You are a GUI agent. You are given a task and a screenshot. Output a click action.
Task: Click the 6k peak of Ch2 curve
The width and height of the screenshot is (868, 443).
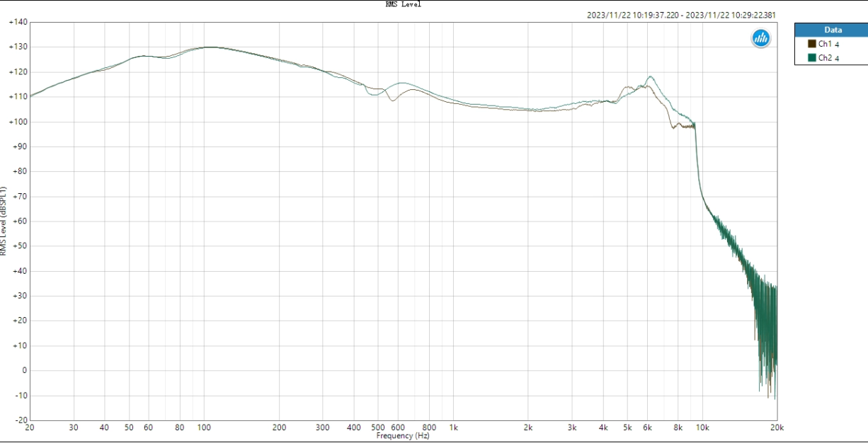click(x=650, y=76)
